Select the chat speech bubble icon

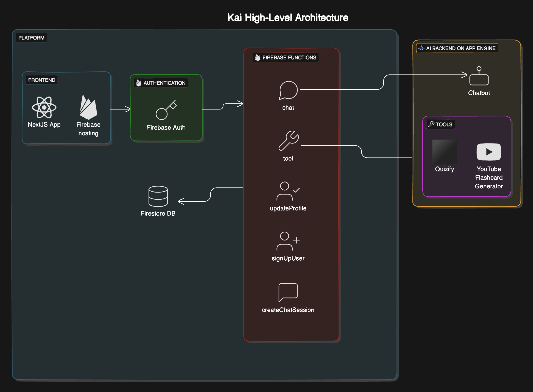(x=288, y=90)
